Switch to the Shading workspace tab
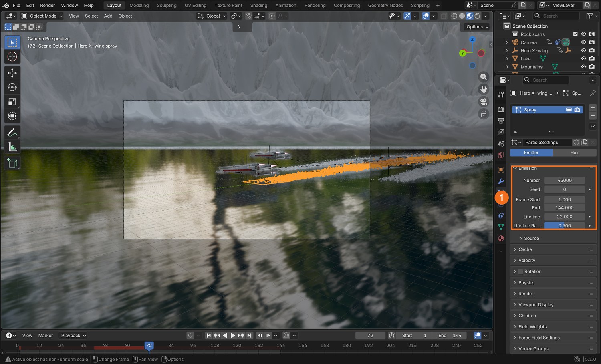This screenshot has height=364, width=601. [259, 5]
